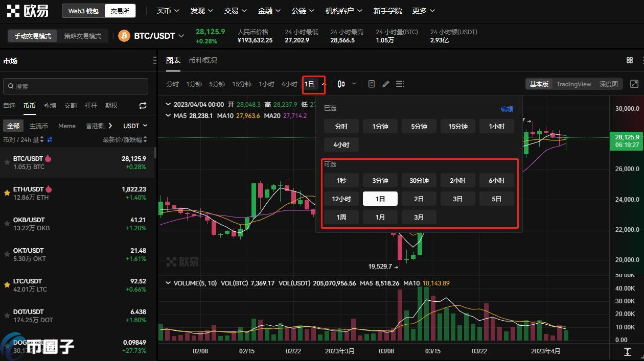Choose the 1周 interval button
Viewport: 644px width, 361px height.
[x=341, y=217]
